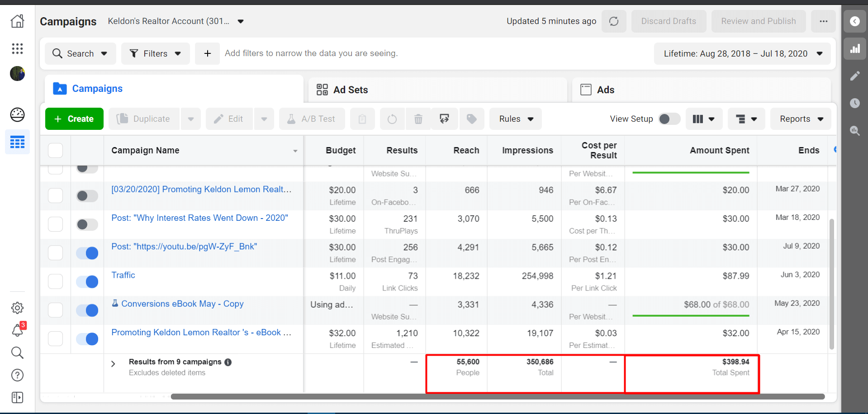868x414 pixels.
Task: Open the breakdown dropdown
Action: pyautogui.click(x=746, y=119)
